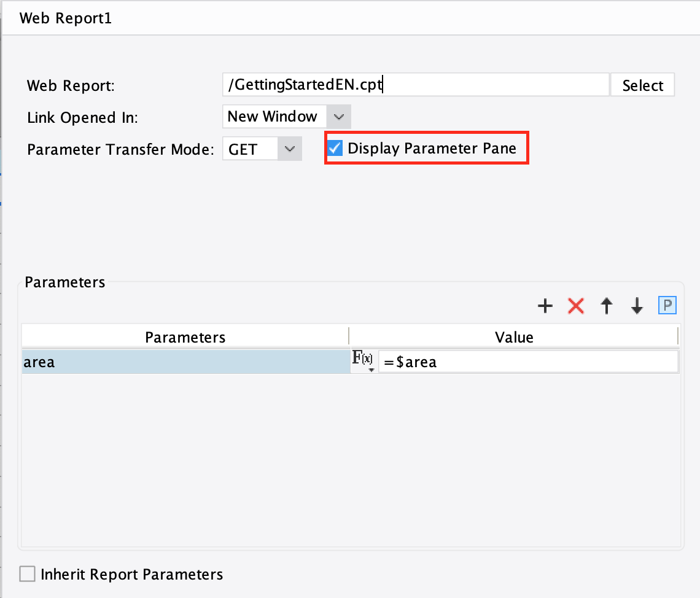700x598 pixels.
Task: Delete parameter with red X icon
Action: coord(576,306)
